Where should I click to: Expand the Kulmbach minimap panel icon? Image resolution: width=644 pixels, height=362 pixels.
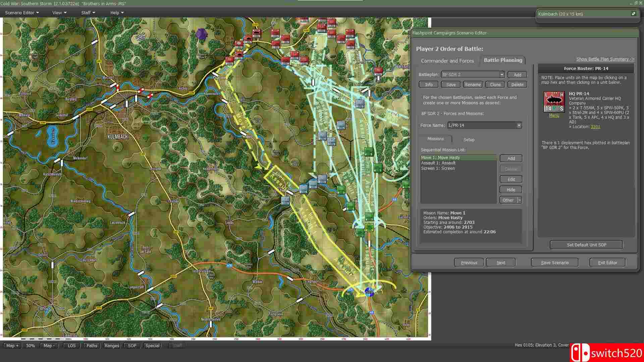click(x=633, y=14)
